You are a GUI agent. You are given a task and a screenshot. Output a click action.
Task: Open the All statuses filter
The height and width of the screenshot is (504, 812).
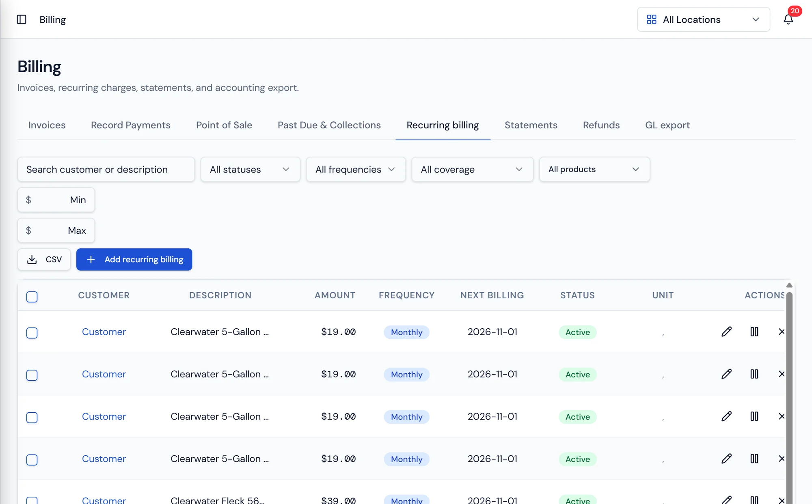tap(250, 169)
